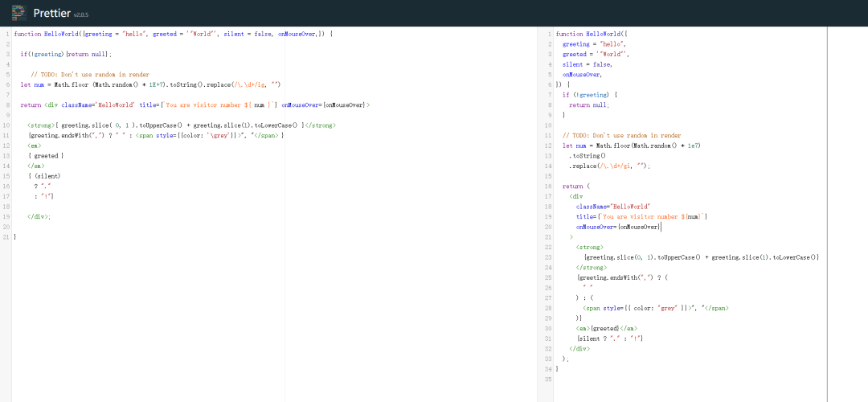
Task: Click output line '{greeting.endsWith(",") ? ('
Action: tap(623, 277)
